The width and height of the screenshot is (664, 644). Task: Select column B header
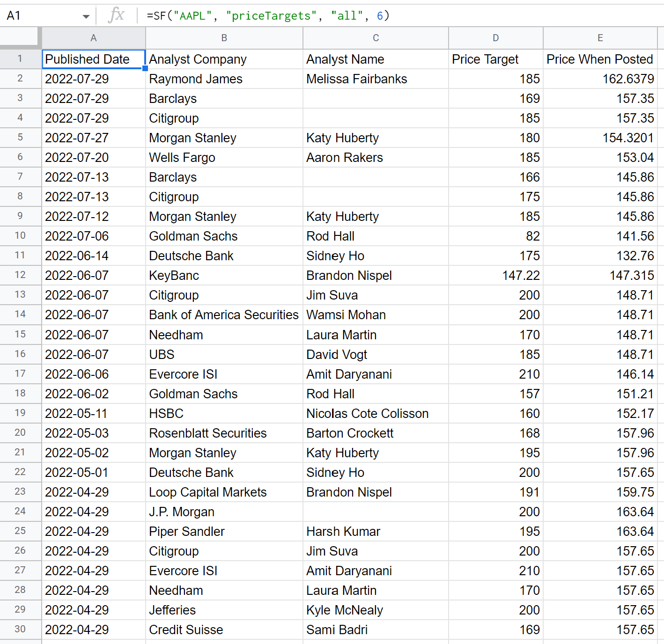(224, 38)
